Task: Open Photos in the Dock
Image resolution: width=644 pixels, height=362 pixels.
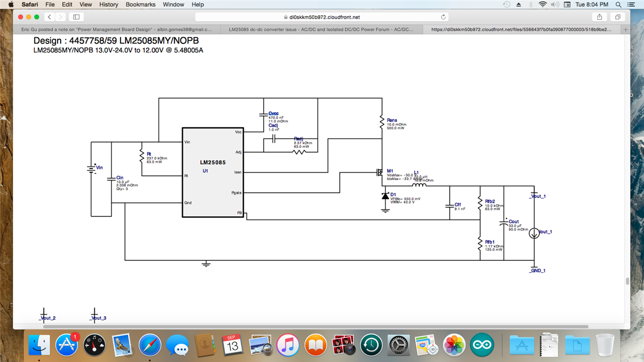Action: [454, 345]
